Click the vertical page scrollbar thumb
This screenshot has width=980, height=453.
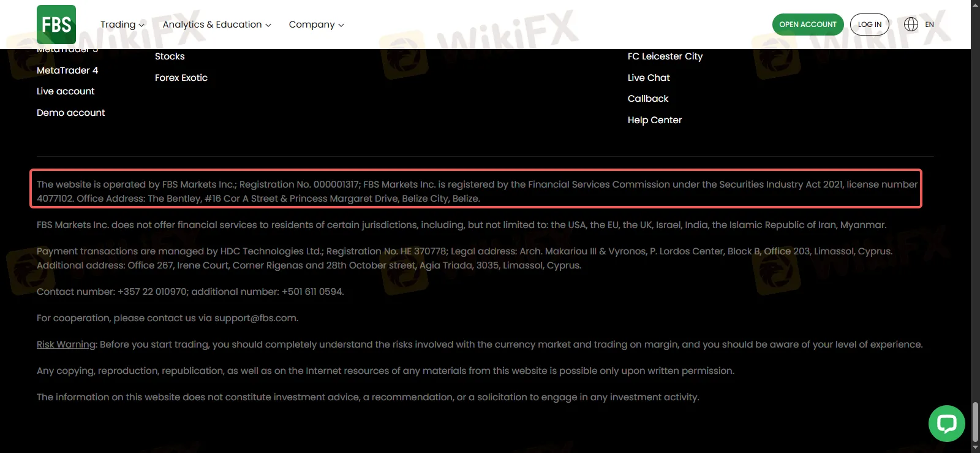(975, 422)
